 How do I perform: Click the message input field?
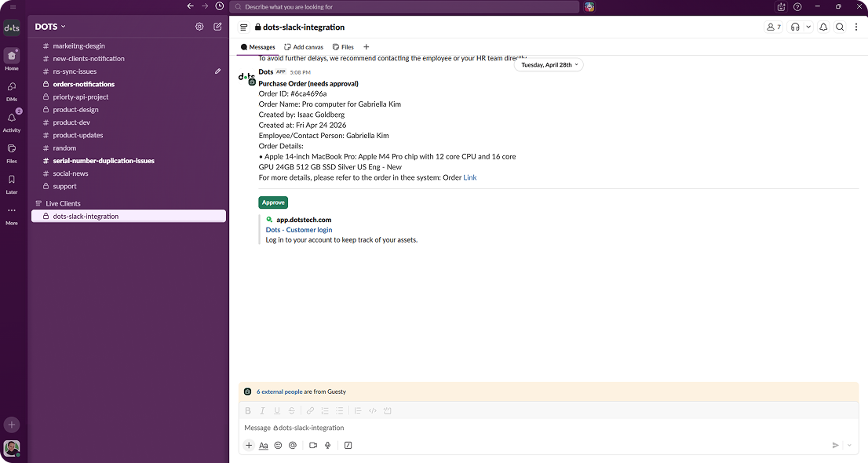coord(548,428)
